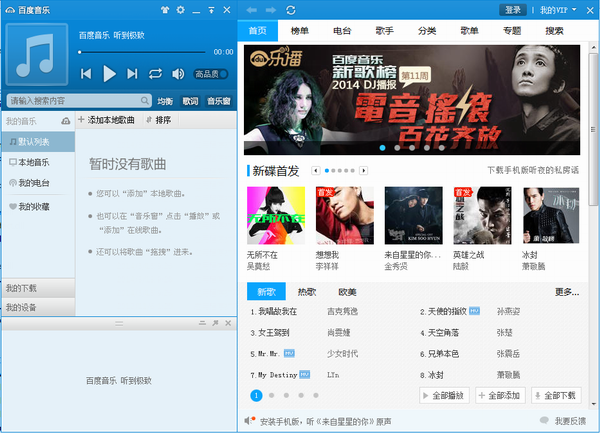This screenshot has height=434, width=600.
Task: Navigate forward with the right arrow
Action: 271,10
